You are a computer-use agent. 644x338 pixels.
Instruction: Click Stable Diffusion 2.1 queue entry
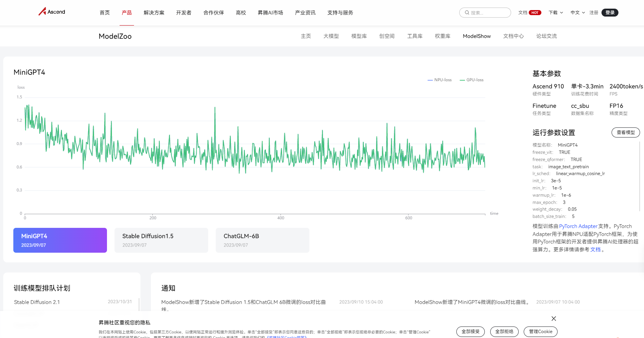pyautogui.click(x=37, y=302)
